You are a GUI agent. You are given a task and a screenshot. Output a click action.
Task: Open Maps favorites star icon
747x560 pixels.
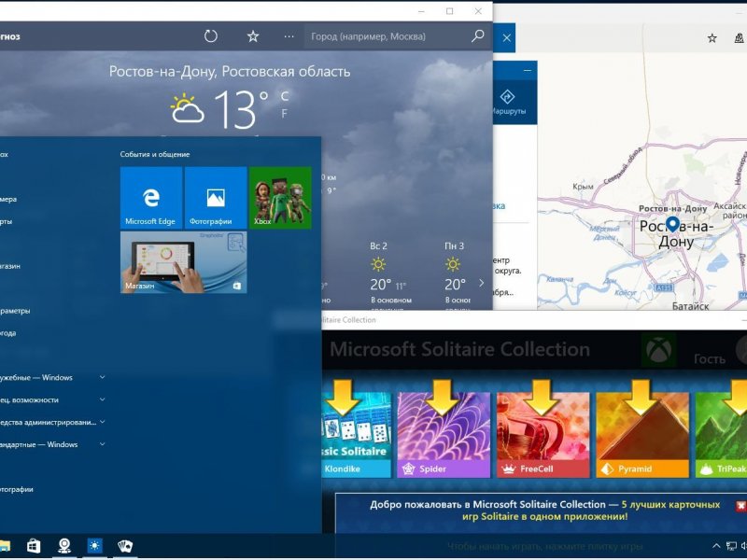tap(712, 38)
